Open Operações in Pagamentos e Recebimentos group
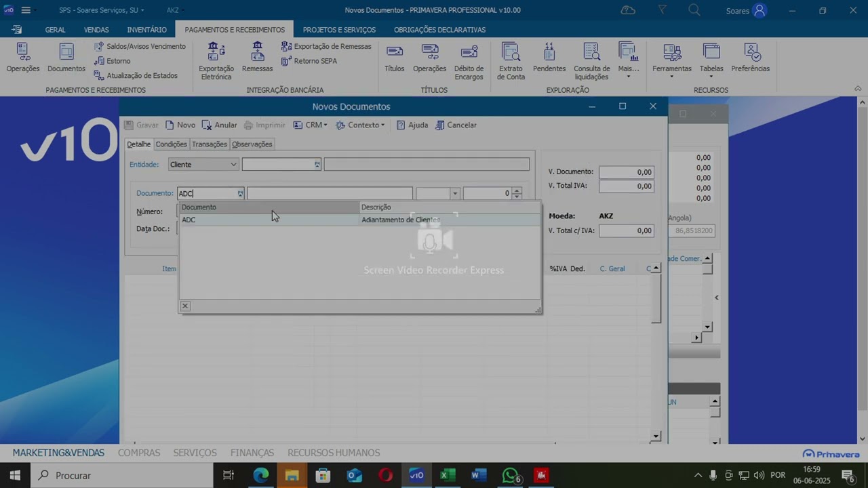The width and height of the screenshot is (868, 488). [23, 58]
